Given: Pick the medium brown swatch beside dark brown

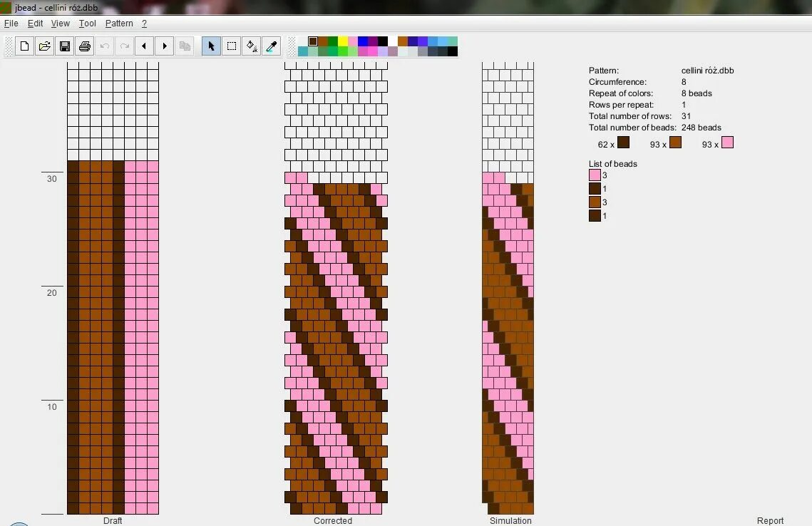Looking at the screenshot, I should tap(323, 41).
